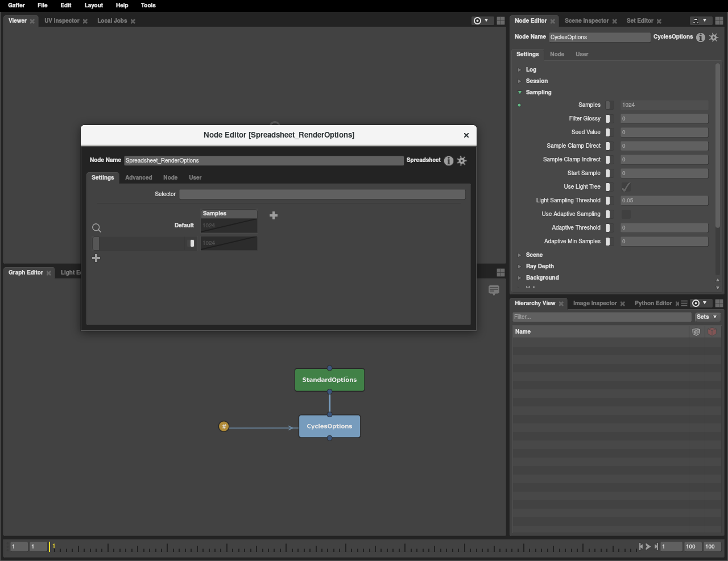728x561 pixels.
Task: Jump to the start frame of the timeline
Action: click(641, 546)
